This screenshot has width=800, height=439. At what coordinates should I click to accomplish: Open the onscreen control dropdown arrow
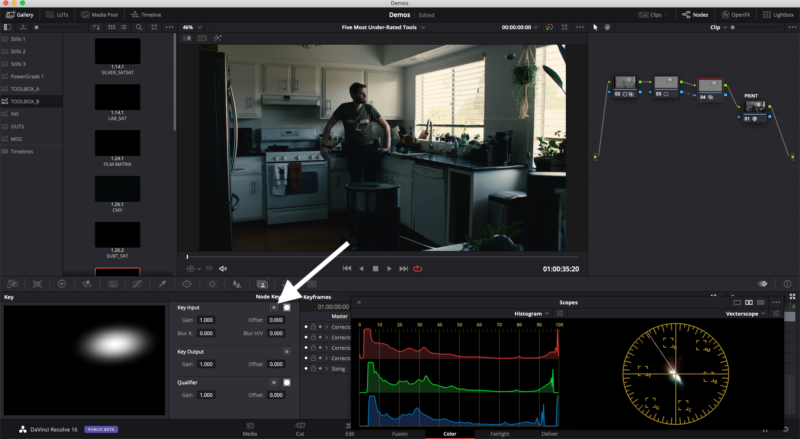[x=199, y=269]
